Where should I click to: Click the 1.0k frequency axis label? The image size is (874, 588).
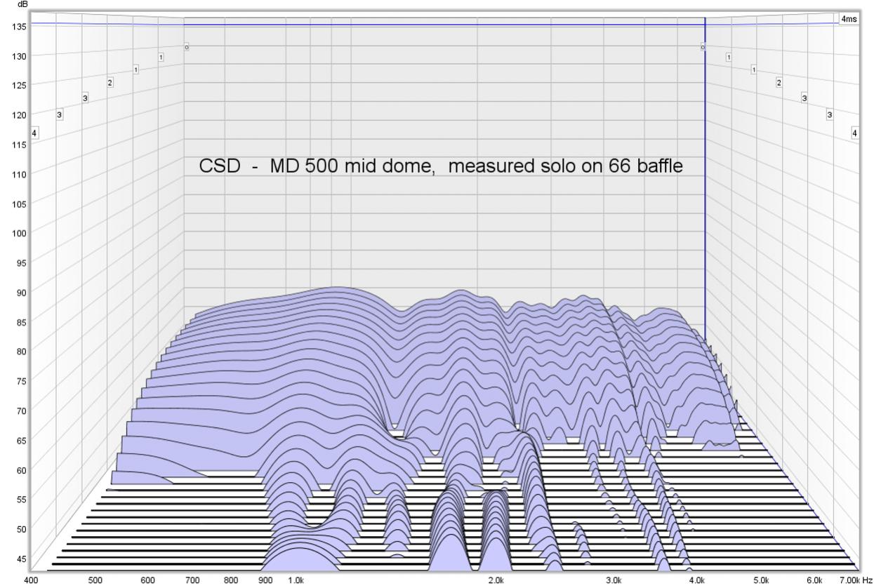(x=296, y=581)
